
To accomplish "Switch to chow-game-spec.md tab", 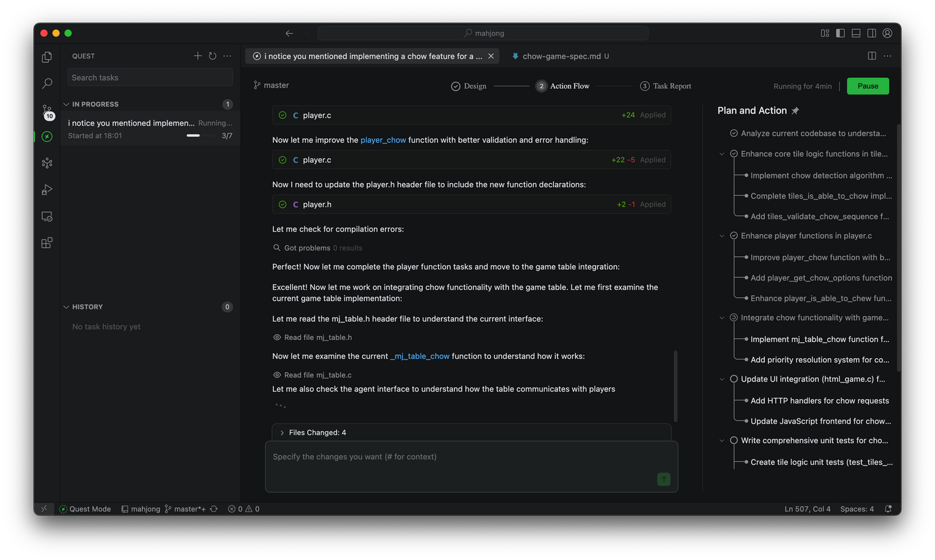I will (561, 56).
